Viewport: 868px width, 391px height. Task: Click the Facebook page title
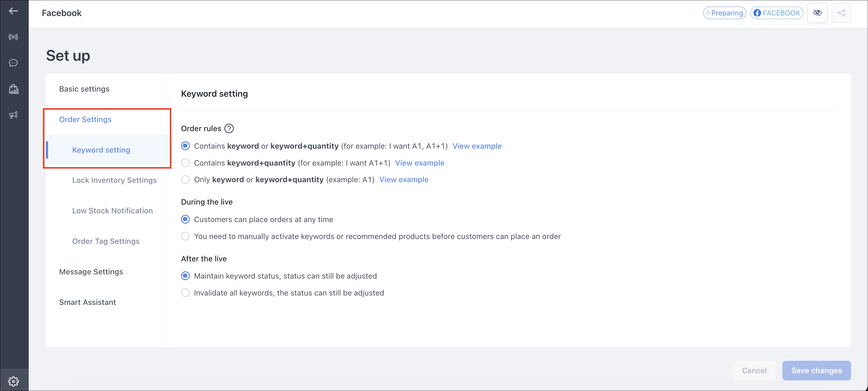point(62,13)
